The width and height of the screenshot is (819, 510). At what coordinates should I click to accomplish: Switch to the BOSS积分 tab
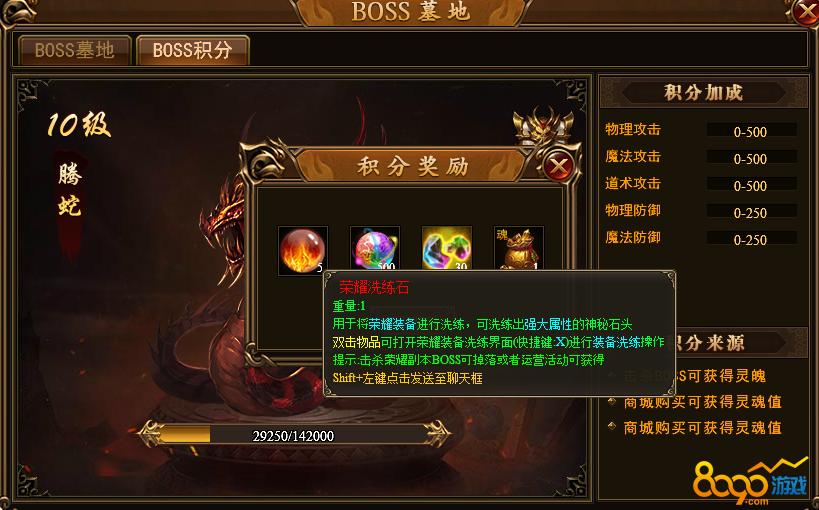point(193,50)
